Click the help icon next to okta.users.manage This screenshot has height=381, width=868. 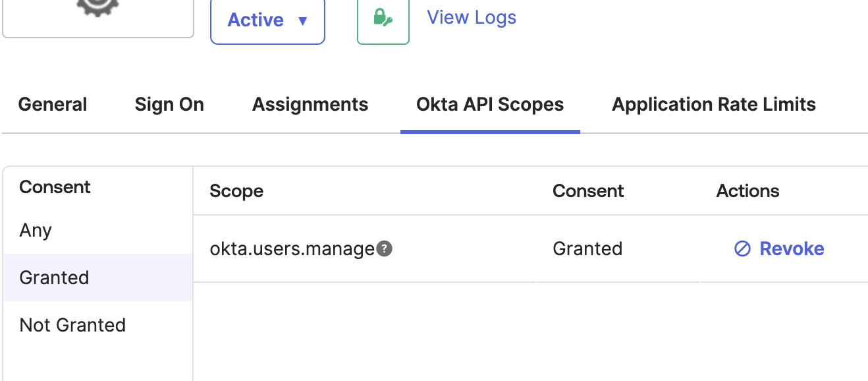pos(385,249)
